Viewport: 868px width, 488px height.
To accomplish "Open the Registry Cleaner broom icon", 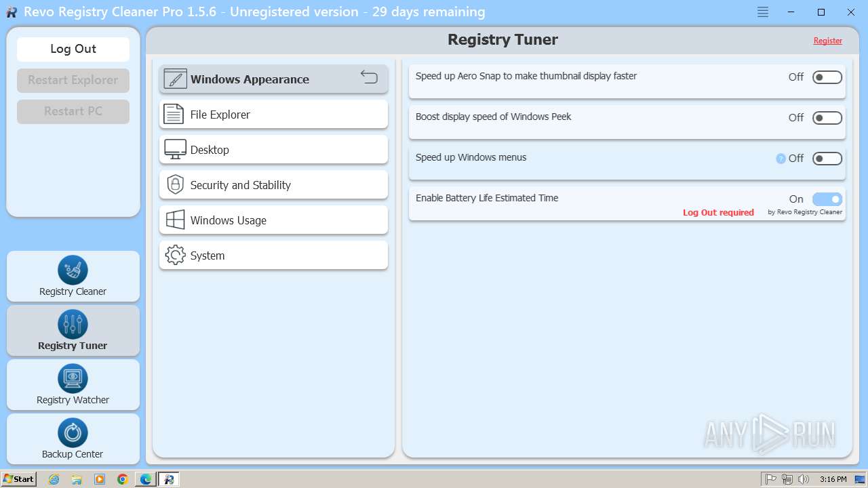I will pos(73,270).
